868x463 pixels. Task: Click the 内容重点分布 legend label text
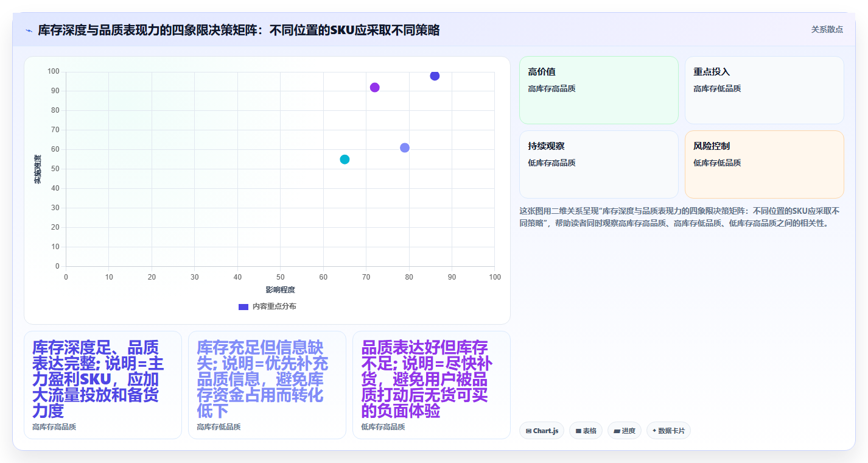pos(274,306)
